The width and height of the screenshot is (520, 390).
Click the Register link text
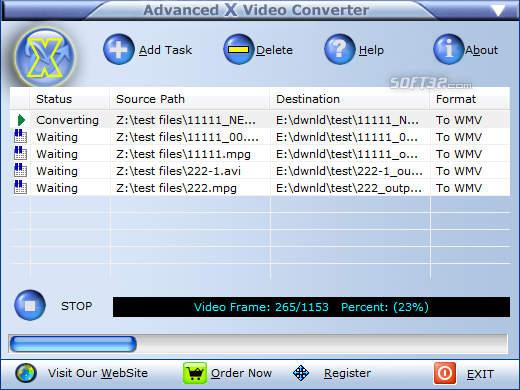pos(347,373)
